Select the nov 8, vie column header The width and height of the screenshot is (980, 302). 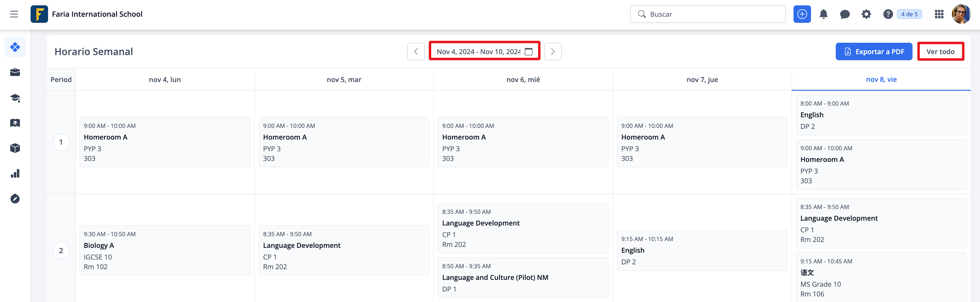click(881, 79)
